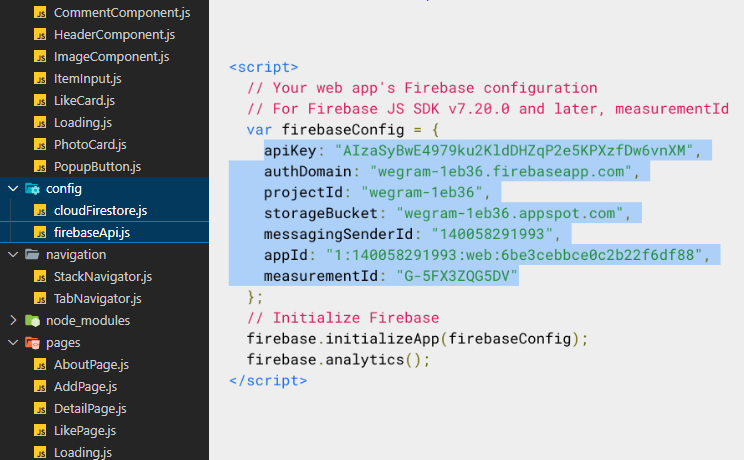Click JS icon next to firebaseApi.js
Viewport: 744px width, 460px height.
click(x=40, y=233)
